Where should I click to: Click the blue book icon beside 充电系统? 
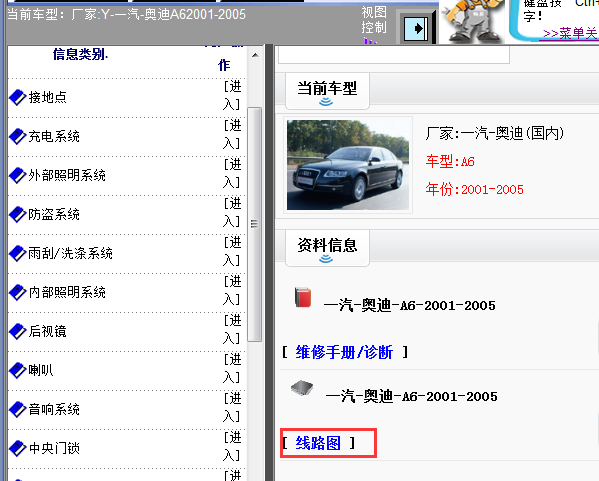coord(17,136)
